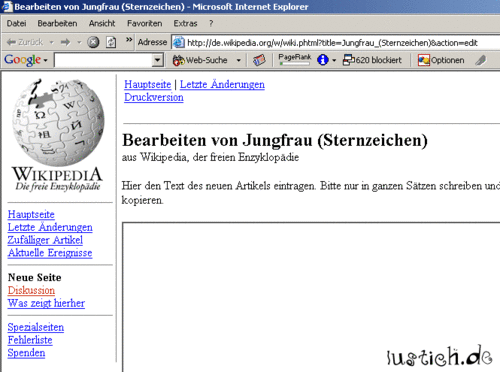Open the Google search box history dropdown

[158, 60]
